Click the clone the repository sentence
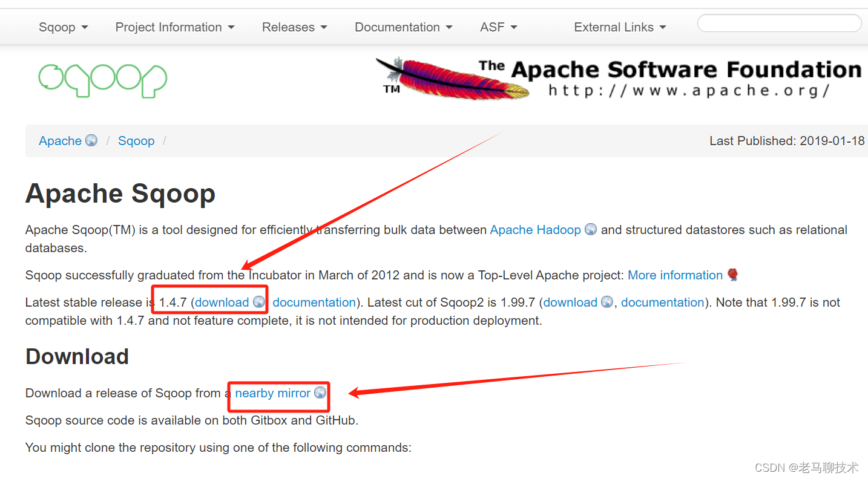Image resolution: width=868 pixels, height=479 pixels. (x=219, y=448)
